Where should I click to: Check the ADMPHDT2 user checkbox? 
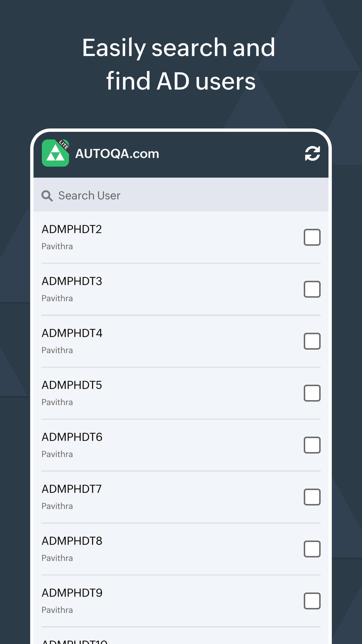point(312,237)
